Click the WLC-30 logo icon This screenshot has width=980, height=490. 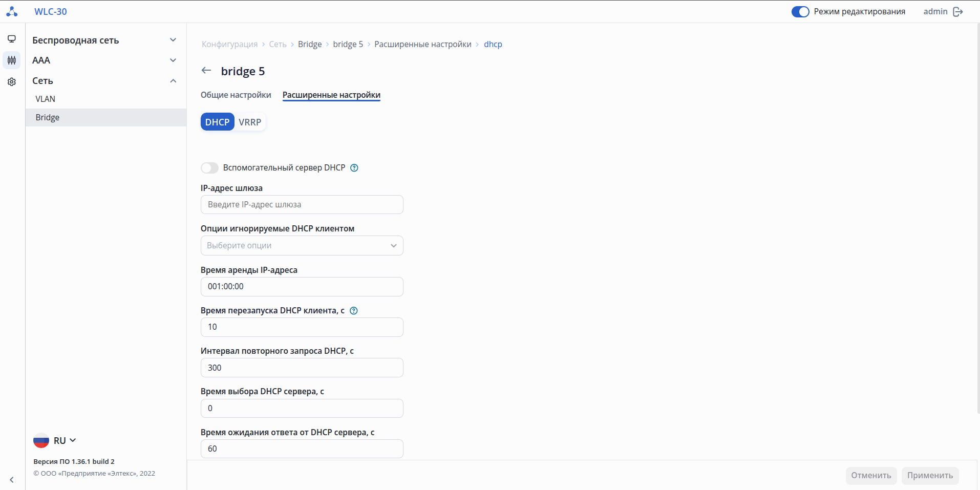click(x=12, y=11)
